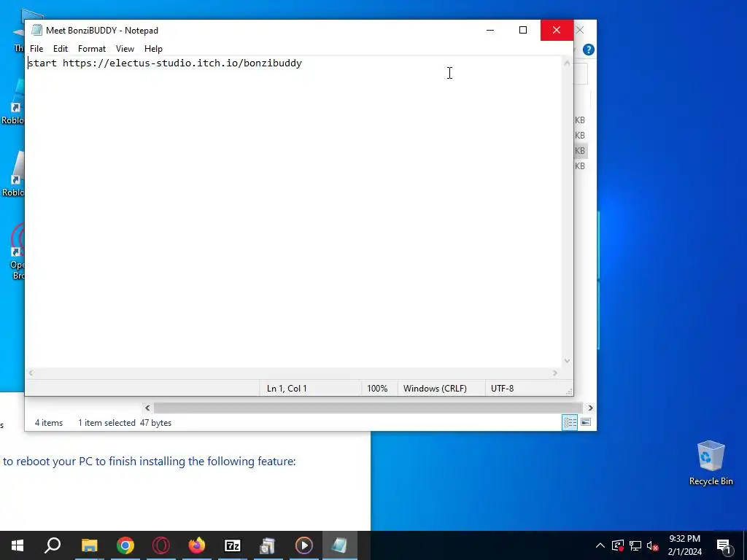The width and height of the screenshot is (747, 560).
Task: Click the Notepad taskbar icon
Action: (340, 545)
